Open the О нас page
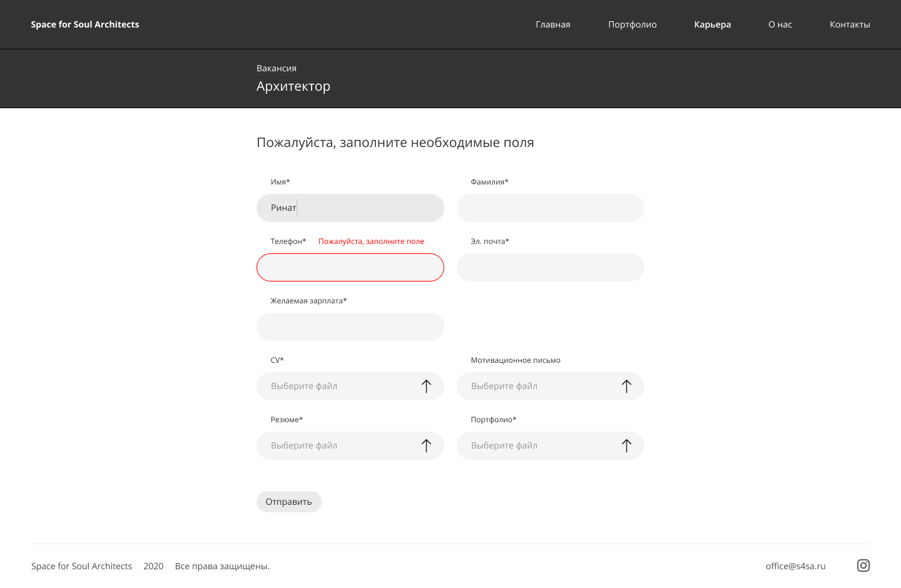The height and width of the screenshot is (588, 901). [x=780, y=24]
